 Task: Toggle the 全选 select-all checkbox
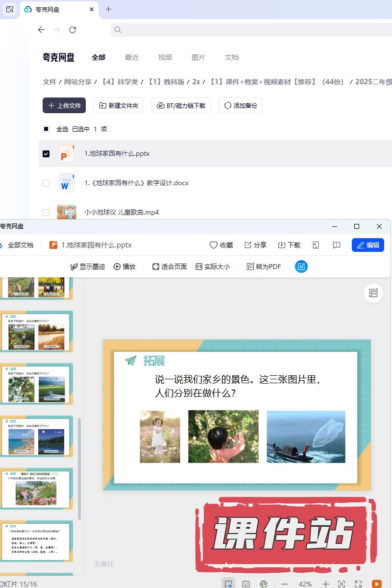pyautogui.click(x=46, y=129)
